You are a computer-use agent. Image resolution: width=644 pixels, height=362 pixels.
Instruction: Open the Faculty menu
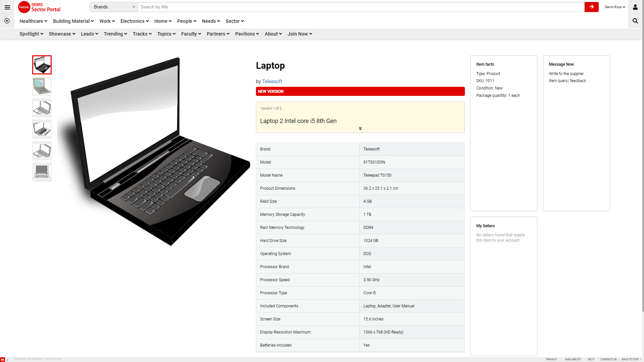191,34
